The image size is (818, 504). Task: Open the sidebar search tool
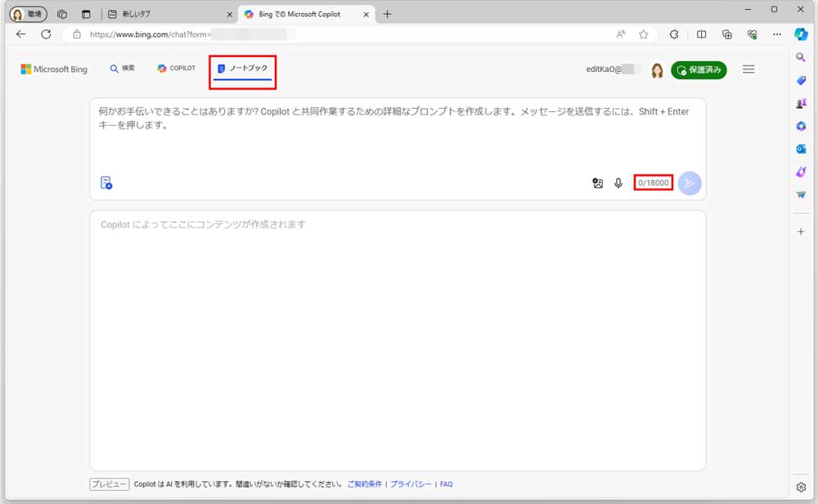click(x=801, y=57)
